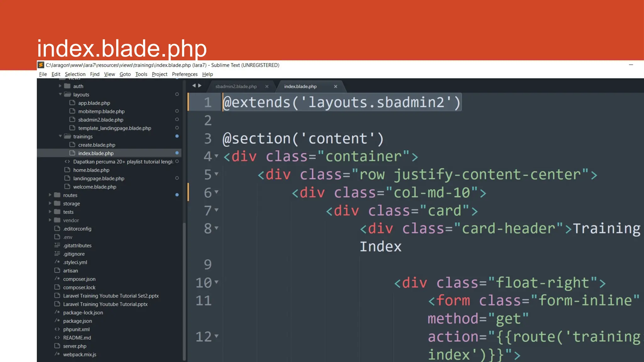644x362 pixels.
Task: Open README.md file
Action: pos(77,338)
